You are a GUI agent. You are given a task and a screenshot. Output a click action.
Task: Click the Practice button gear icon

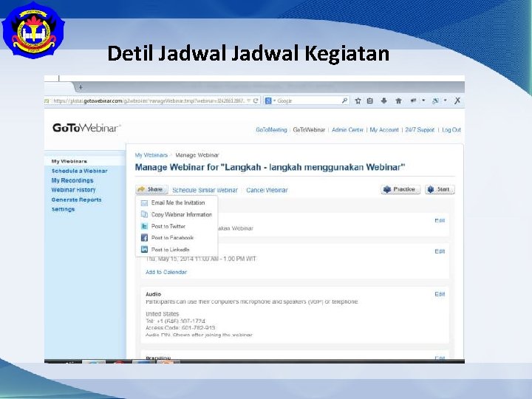click(x=387, y=189)
